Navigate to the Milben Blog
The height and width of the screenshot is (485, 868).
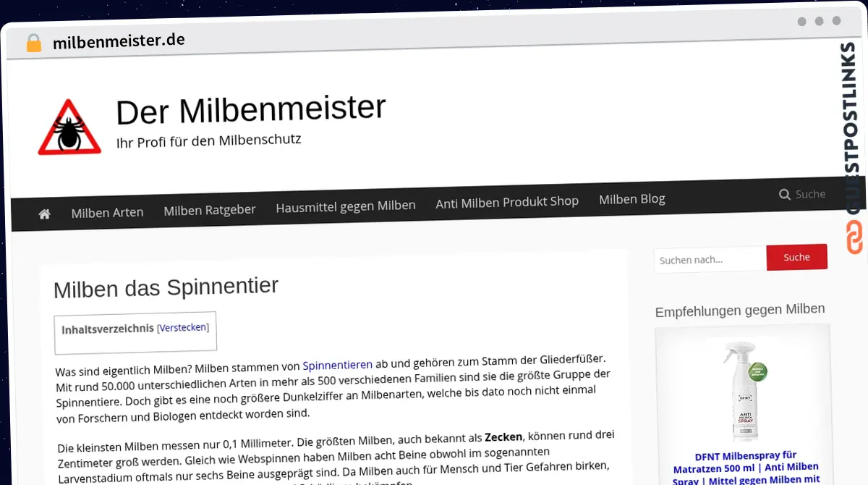pos(631,198)
